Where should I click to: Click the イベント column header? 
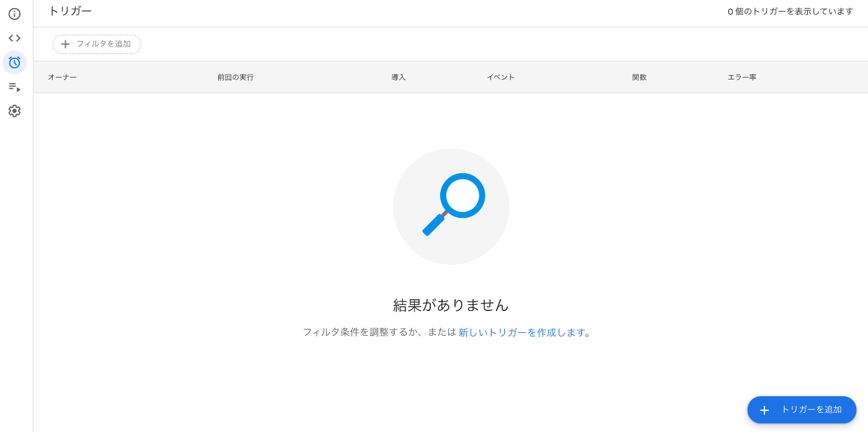(x=501, y=77)
